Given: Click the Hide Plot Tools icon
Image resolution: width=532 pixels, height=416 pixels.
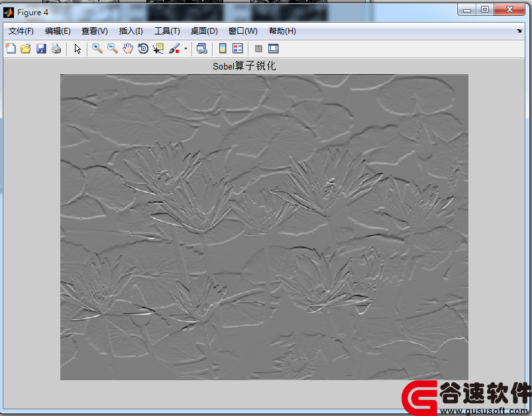Looking at the screenshot, I should point(258,48).
